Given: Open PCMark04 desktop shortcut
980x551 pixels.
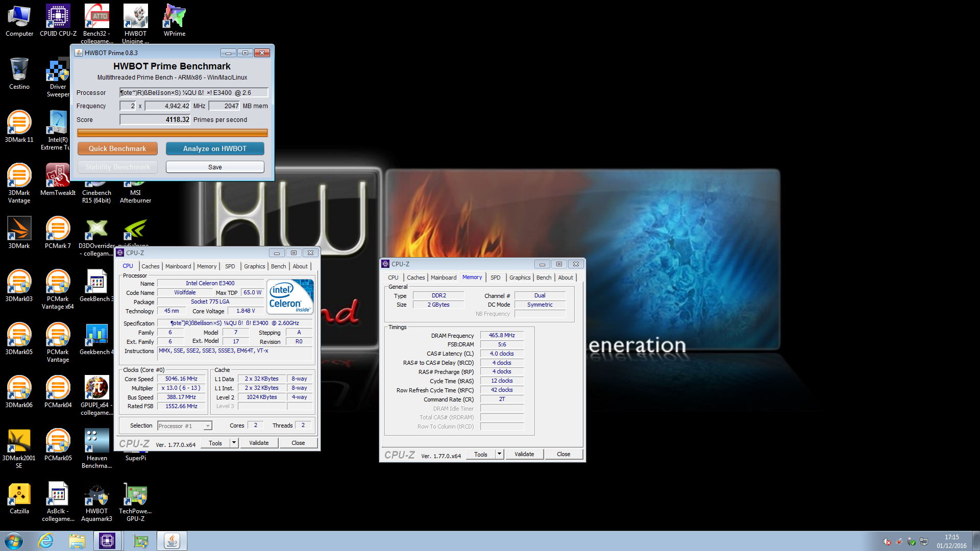Looking at the screenshot, I should pos(58,392).
